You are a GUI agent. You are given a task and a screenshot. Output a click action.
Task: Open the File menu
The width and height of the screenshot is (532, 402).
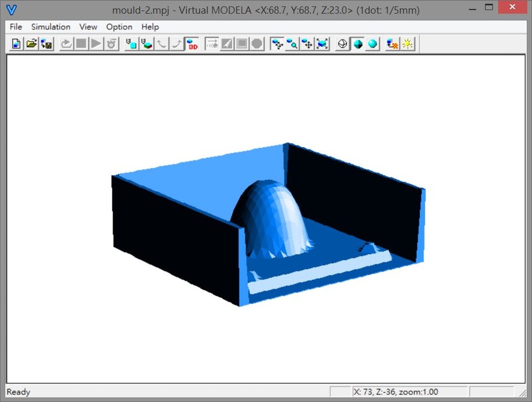pos(16,27)
